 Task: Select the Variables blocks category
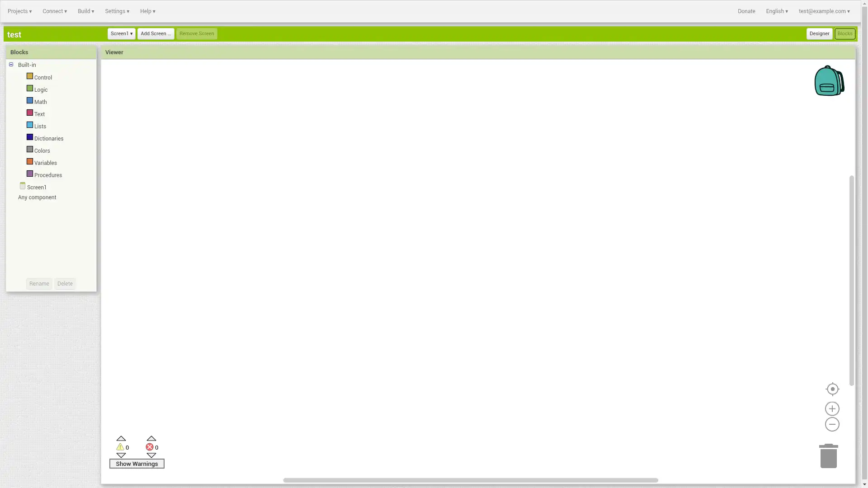click(x=45, y=163)
